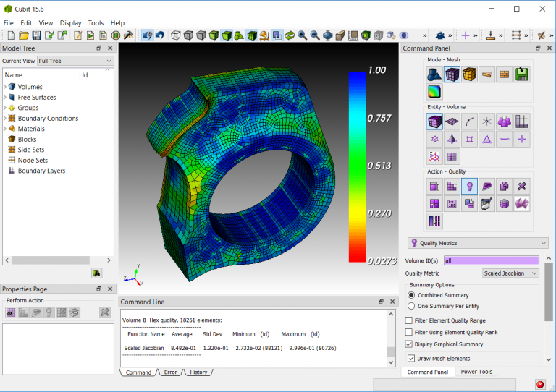Select Surface entity flat mesh icon
The height and width of the screenshot is (392, 556).
click(x=452, y=122)
